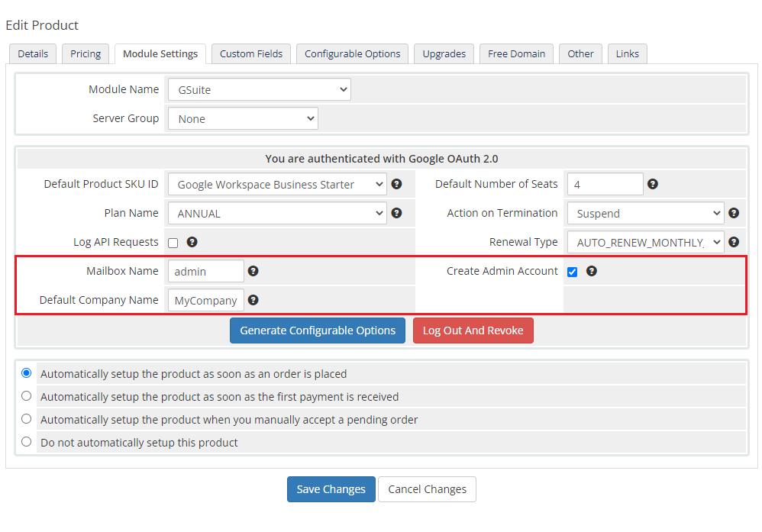Open the Custom Fields tab

(251, 54)
